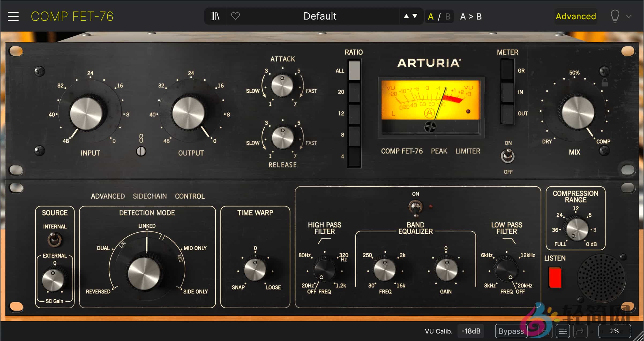
Task: Click the undo arrow icon
Action: [x=541, y=331]
